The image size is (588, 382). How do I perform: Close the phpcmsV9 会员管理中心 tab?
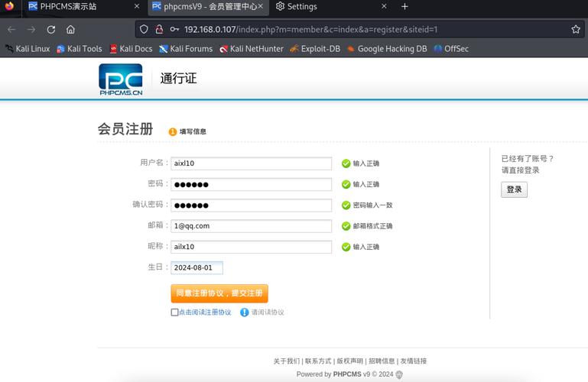[260, 7]
